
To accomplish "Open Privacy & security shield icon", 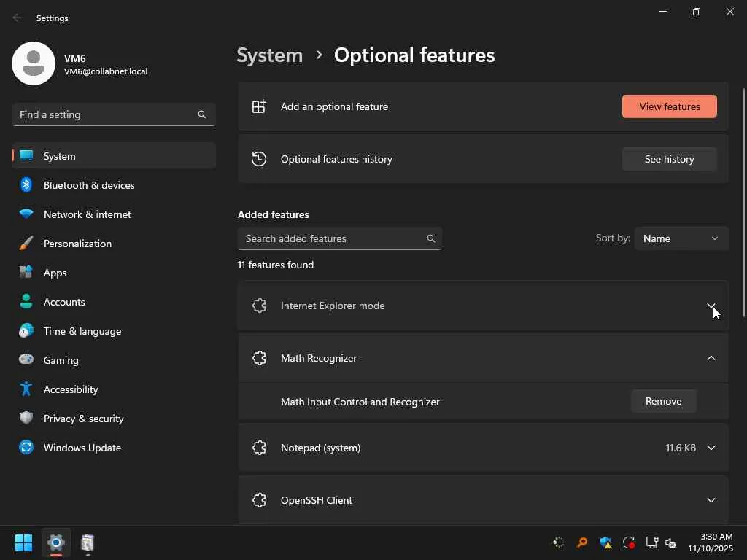I will (26, 419).
